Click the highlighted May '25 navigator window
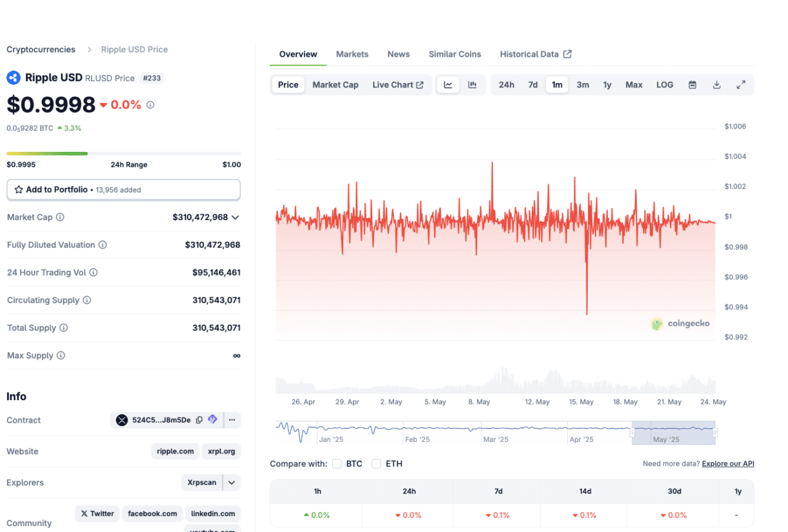Image resolution: width=788 pixels, height=532 pixels. pyautogui.click(x=673, y=433)
